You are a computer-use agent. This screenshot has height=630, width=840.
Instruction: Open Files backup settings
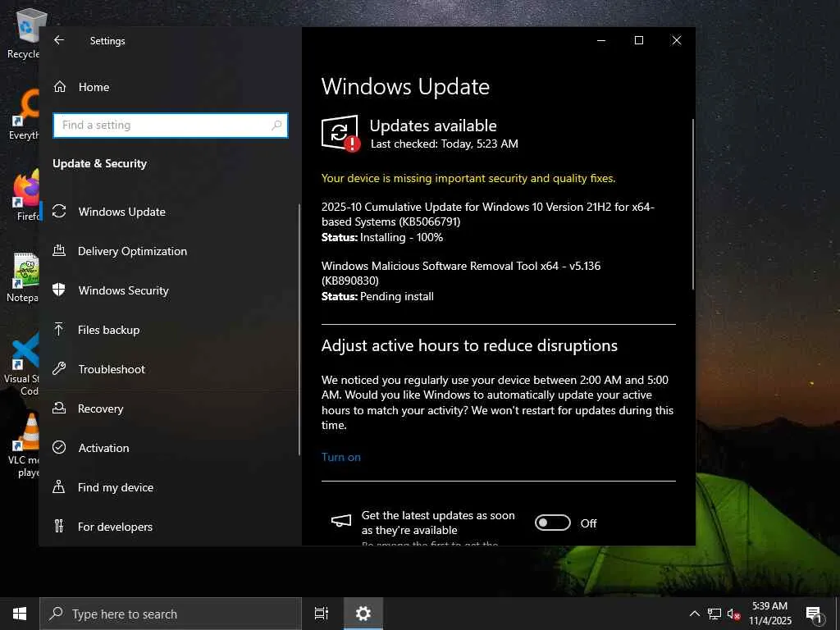169,330
